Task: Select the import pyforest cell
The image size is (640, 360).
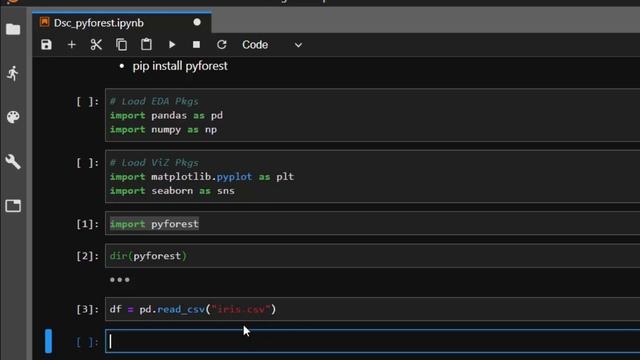Action: pyautogui.click(x=372, y=224)
